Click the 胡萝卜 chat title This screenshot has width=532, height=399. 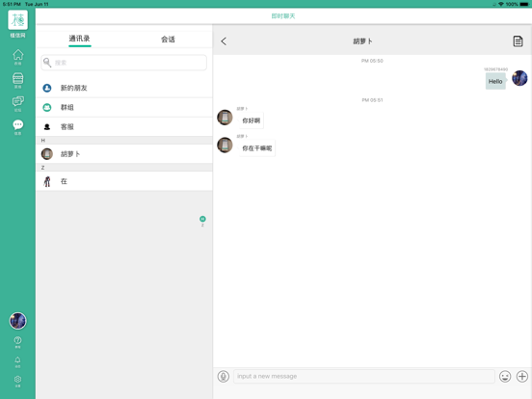362,41
